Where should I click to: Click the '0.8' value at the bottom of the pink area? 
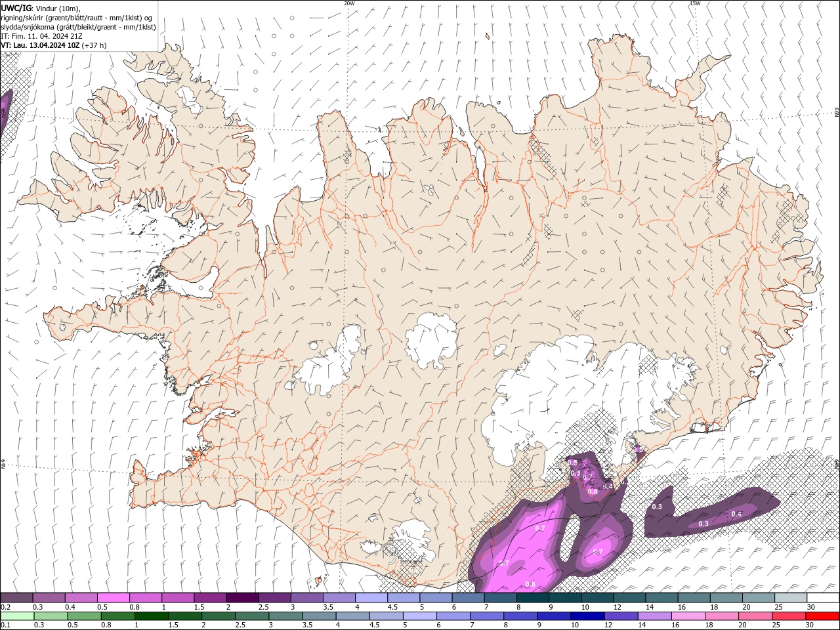530,584
